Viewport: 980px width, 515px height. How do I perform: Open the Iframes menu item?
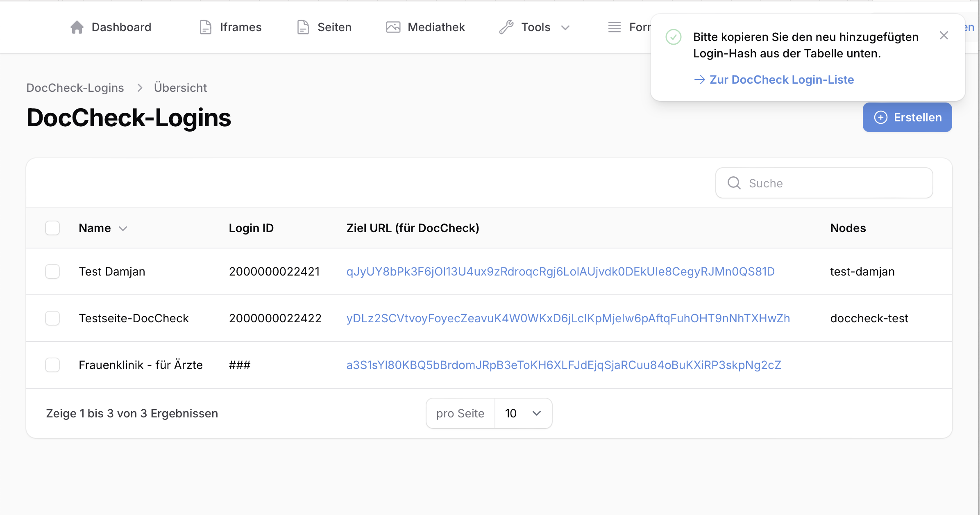click(x=231, y=27)
